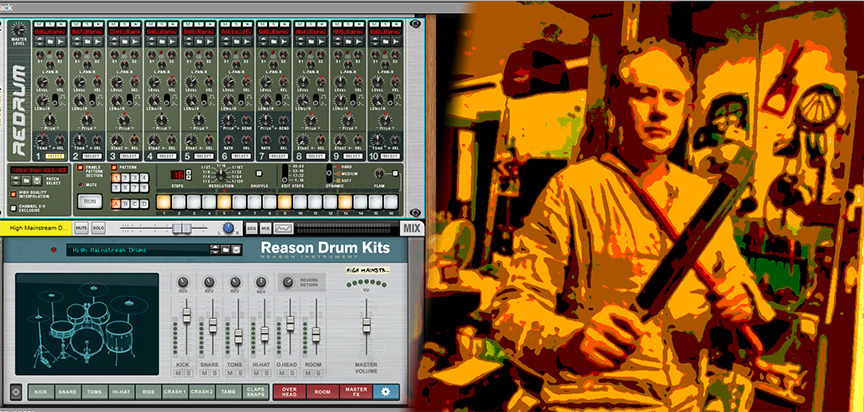The width and height of the screenshot is (864, 412).
Task: Audition the sample next to channel 8's folder
Action: click(321, 41)
